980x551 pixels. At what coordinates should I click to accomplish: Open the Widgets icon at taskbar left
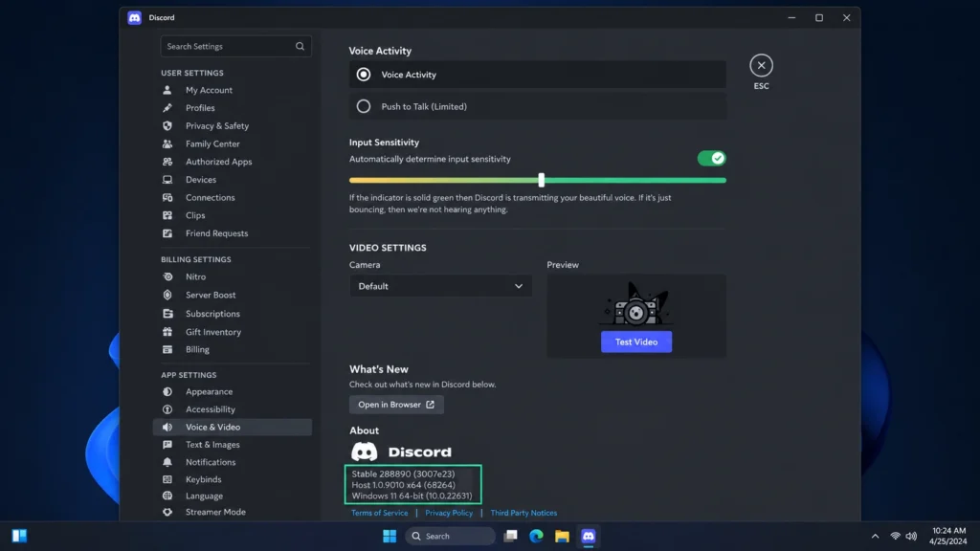pyautogui.click(x=19, y=536)
